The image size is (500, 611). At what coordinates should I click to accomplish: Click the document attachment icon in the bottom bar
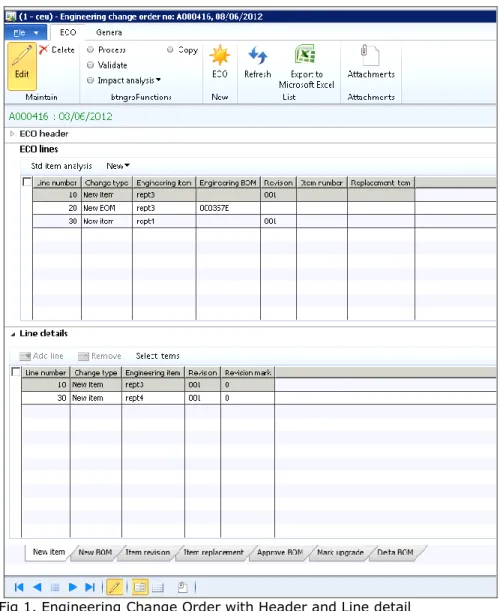pos(182,587)
